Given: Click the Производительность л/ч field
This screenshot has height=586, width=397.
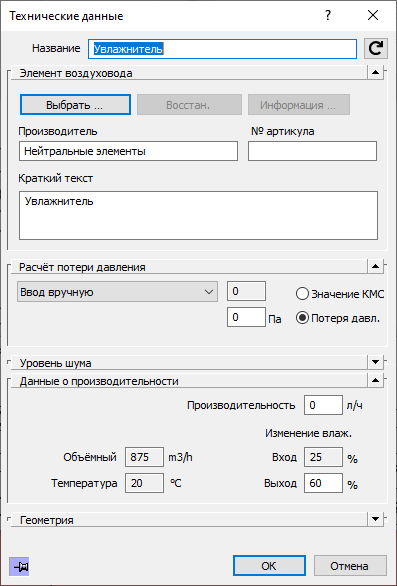Looking at the screenshot, I should coord(323,405).
